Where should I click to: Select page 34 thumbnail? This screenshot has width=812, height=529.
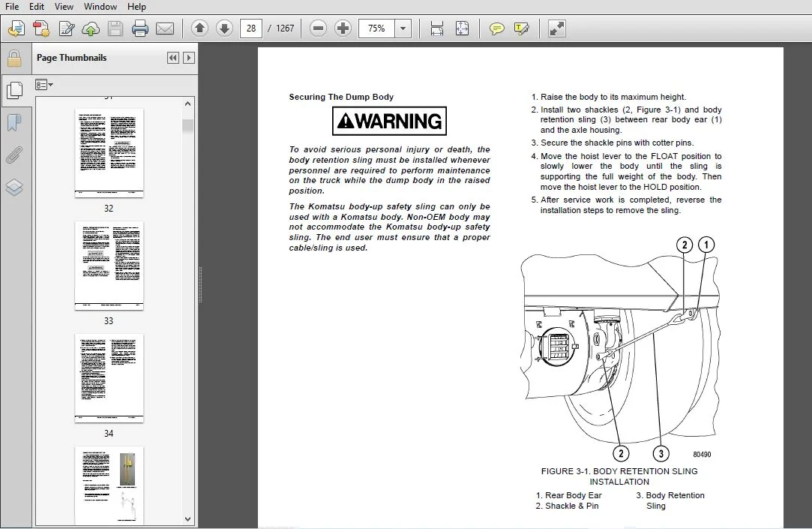[109, 378]
